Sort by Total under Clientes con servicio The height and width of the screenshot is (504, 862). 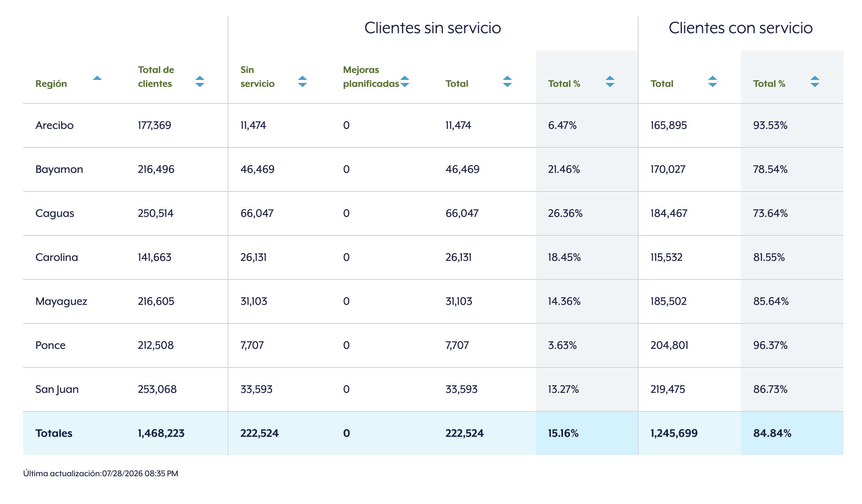pyautogui.click(x=713, y=81)
